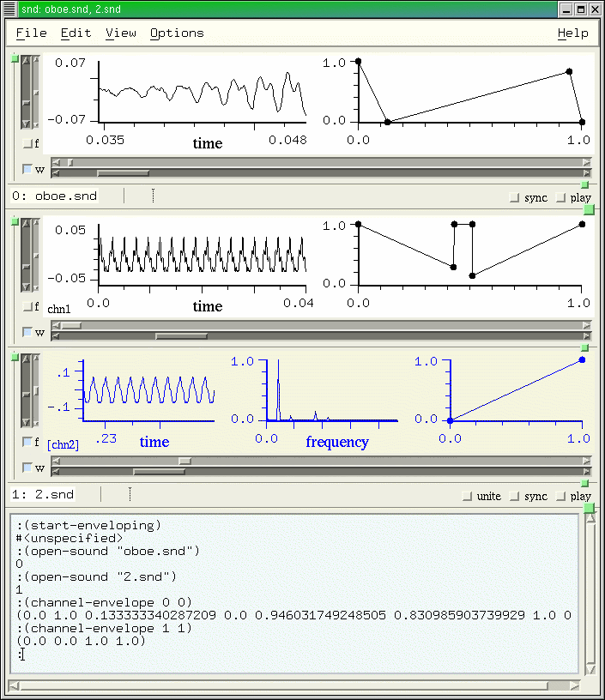
Task: Click the down arrow of oboe.snd vertical slider
Action: click(x=25, y=124)
